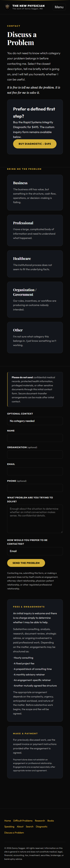Select the Other category card

(x=35, y=338)
